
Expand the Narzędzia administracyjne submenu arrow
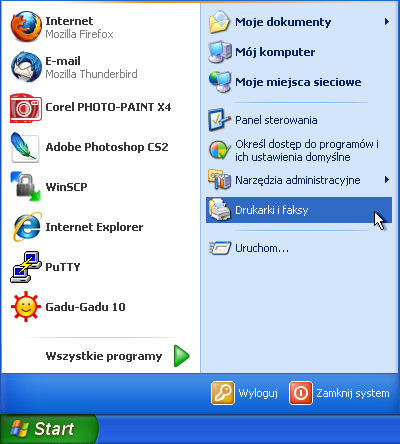coord(387,180)
